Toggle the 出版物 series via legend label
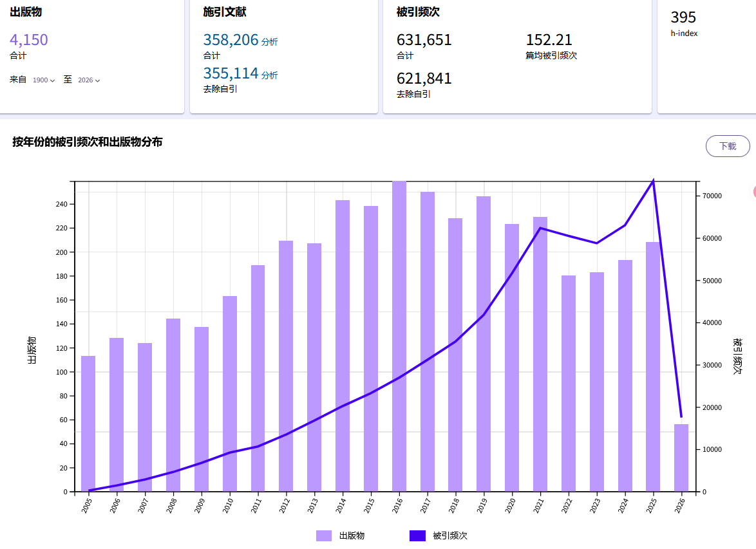Screen dimensions: 756x549 (x=352, y=535)
